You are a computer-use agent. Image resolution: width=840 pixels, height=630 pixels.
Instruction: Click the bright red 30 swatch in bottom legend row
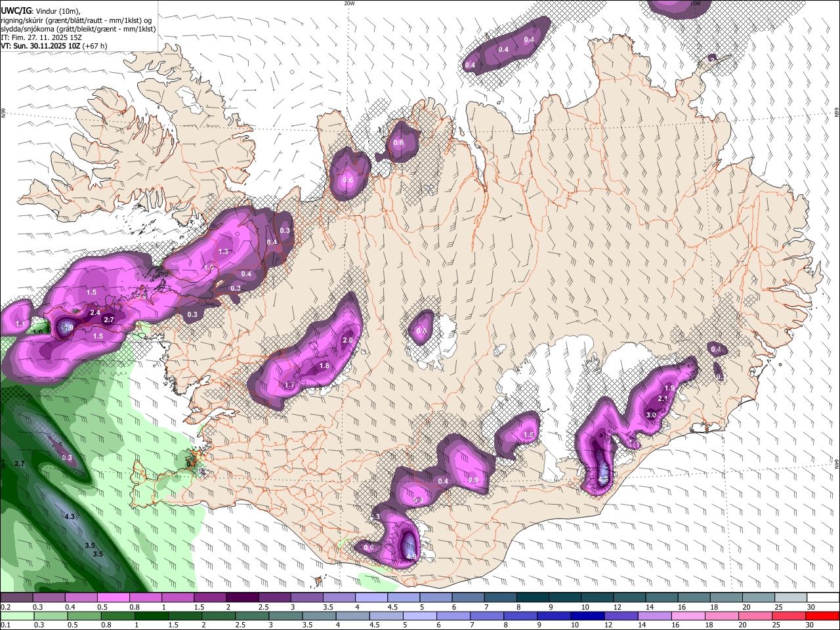(x=822, y=616)
